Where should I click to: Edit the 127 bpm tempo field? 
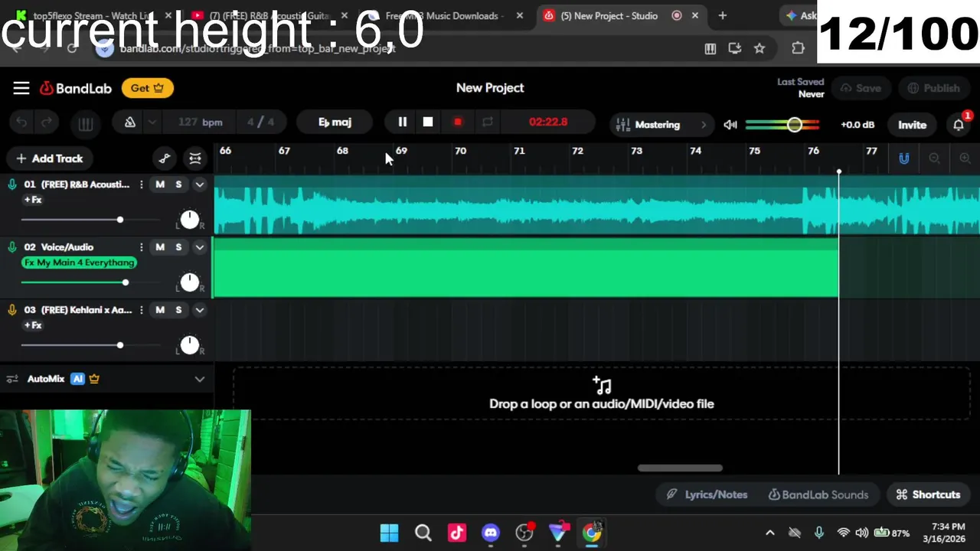(201, 122)
